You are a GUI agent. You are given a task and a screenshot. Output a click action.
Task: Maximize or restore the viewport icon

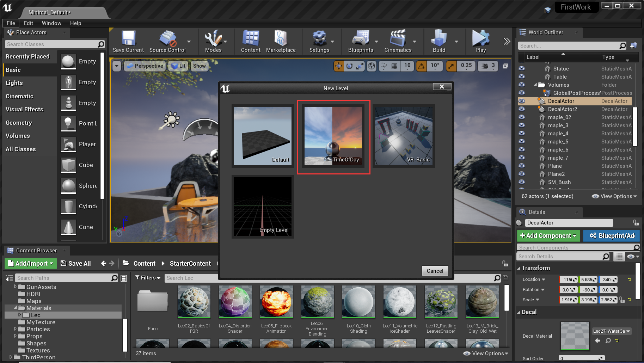[x=505, y=66]
